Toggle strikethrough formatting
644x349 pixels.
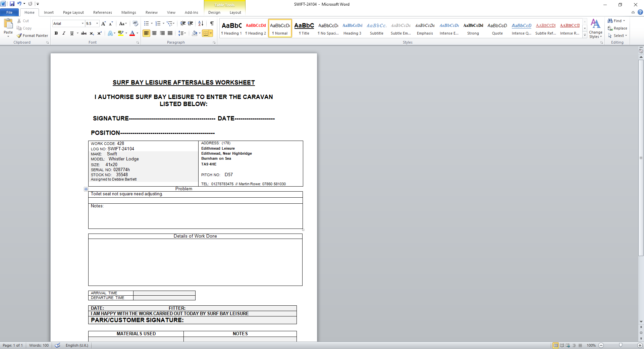[x=84, y=33]
